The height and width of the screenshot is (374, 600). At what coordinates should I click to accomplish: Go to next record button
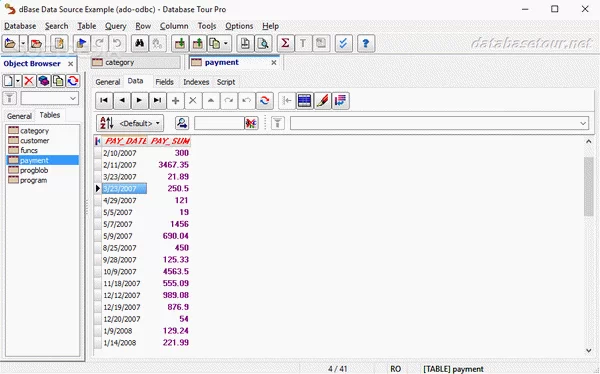139,100
